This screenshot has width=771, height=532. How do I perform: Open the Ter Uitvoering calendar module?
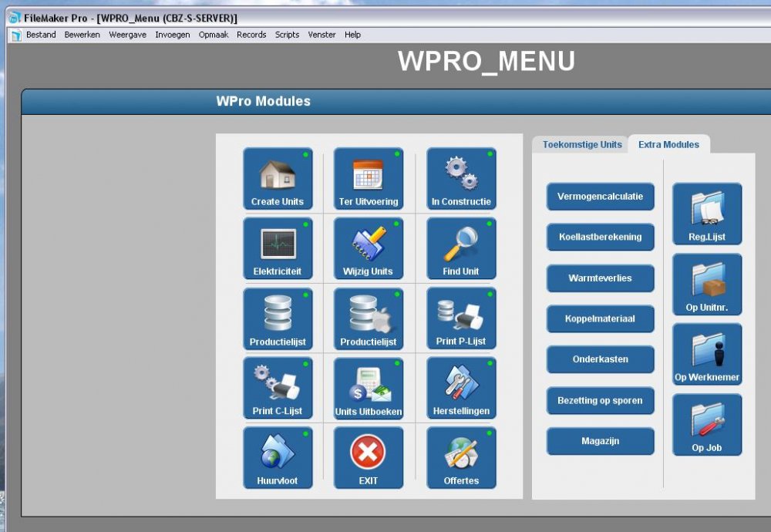369,179
